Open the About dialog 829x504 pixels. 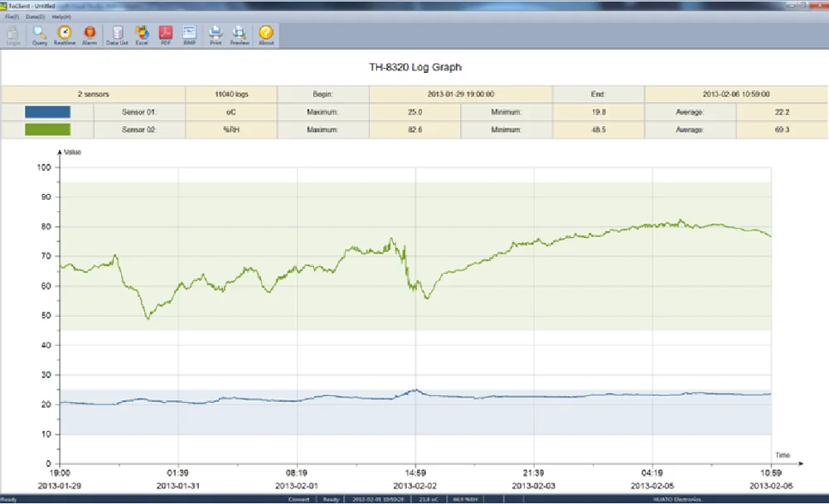(266, 34)
